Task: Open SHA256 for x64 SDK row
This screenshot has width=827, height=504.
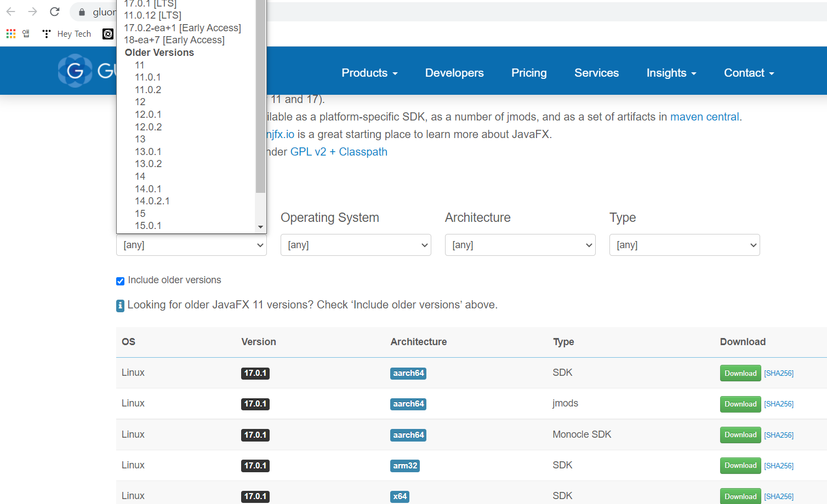Action: (779, 496)
